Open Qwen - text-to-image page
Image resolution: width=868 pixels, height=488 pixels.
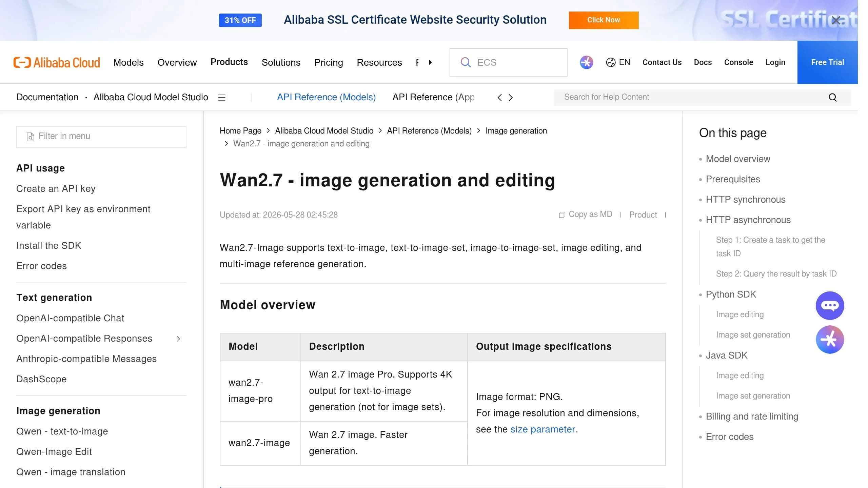(x=62, y=431)
